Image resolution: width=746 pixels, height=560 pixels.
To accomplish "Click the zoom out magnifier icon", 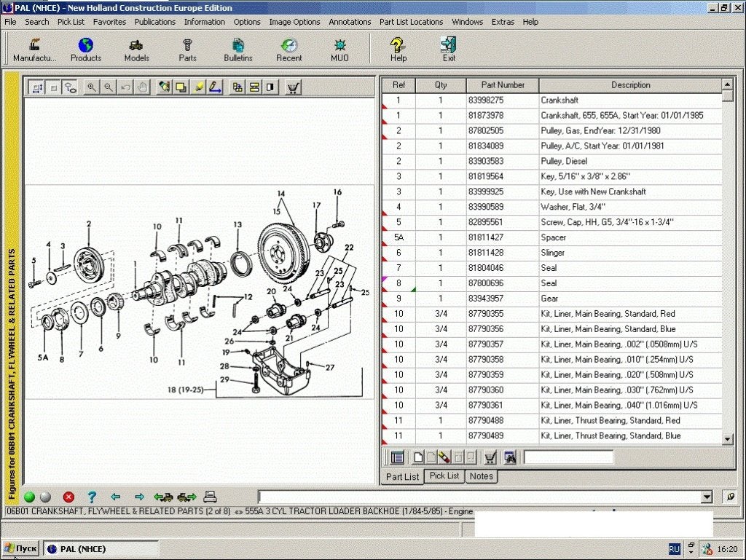I will point(109,87).
